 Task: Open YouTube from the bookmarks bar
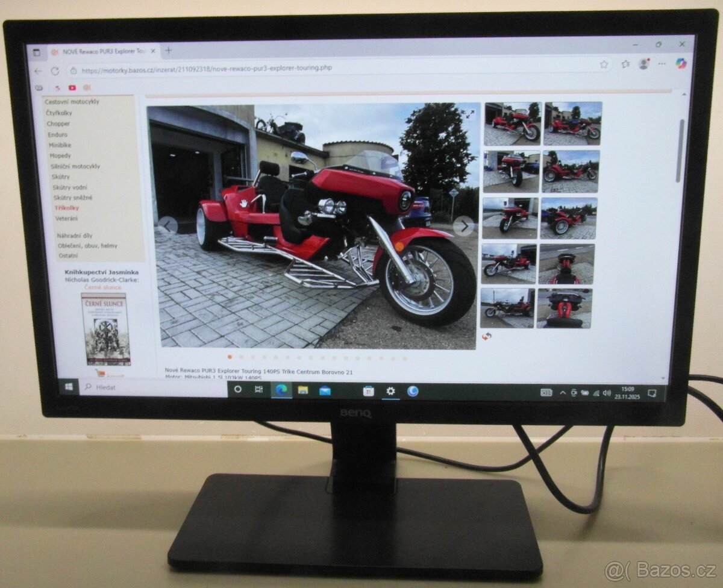click(x=72, y=87)
